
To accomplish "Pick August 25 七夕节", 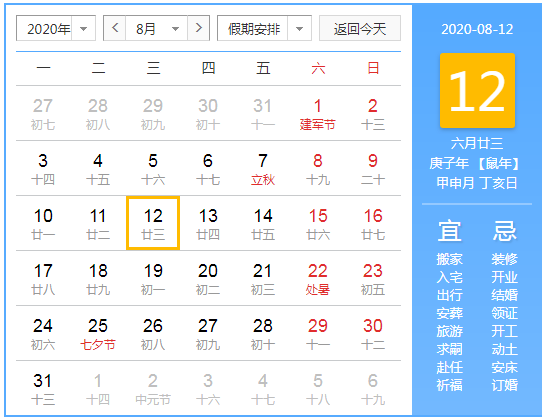I will [98, 333].
